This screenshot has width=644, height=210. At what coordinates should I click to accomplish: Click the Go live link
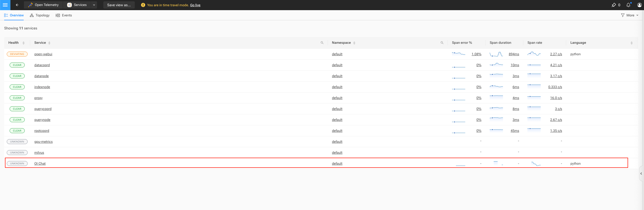pos(195,5)
